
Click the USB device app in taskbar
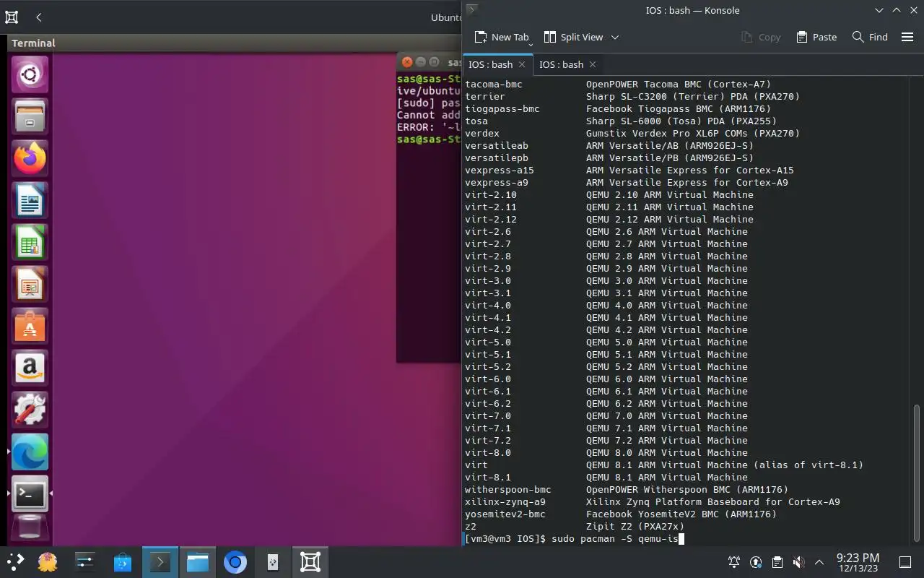click(273, 562)
